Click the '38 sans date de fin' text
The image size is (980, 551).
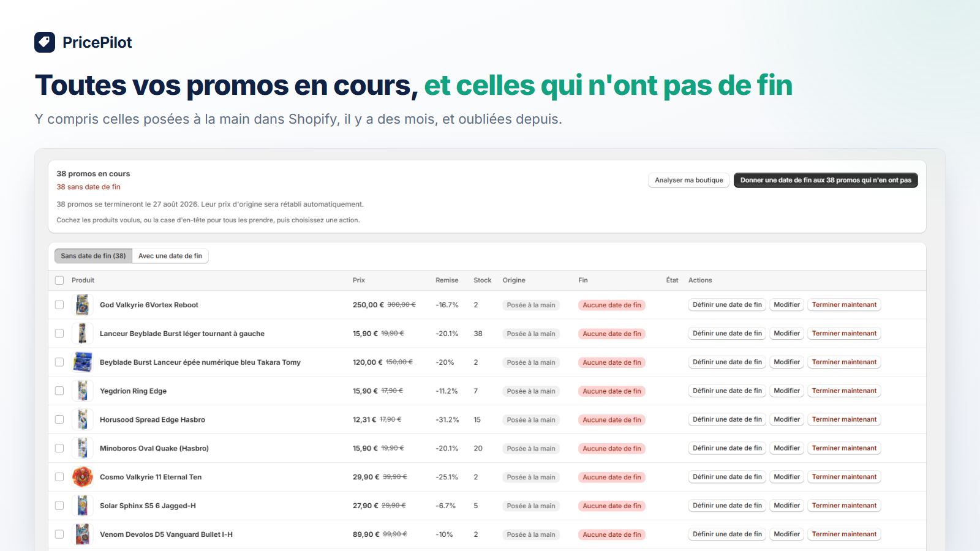89,187
